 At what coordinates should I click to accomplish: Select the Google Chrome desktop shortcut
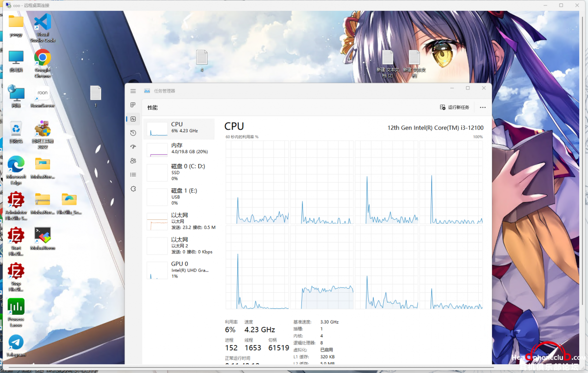point(43,64)
